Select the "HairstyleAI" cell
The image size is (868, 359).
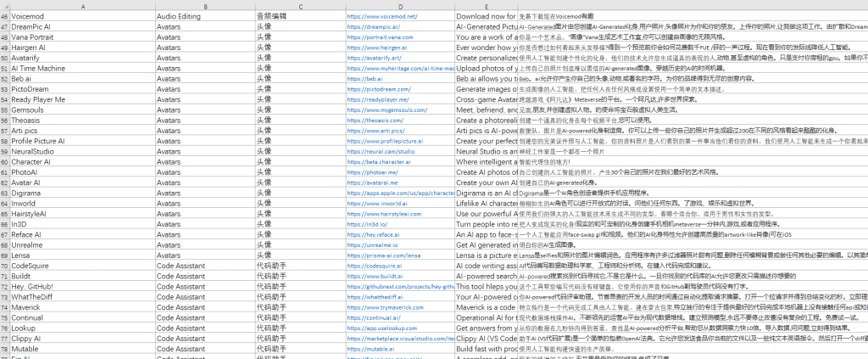tap(82, 214)
